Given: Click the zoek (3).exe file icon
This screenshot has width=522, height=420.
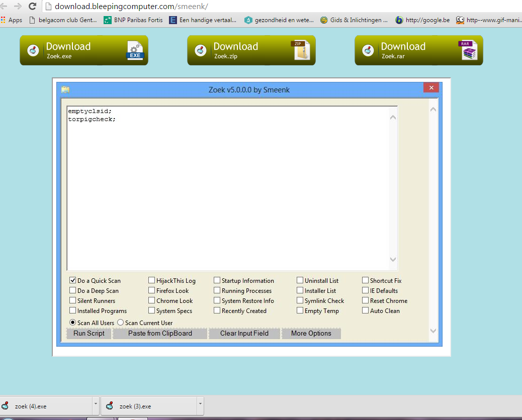Looking at the screenshot, I should [x=110, y=406].
